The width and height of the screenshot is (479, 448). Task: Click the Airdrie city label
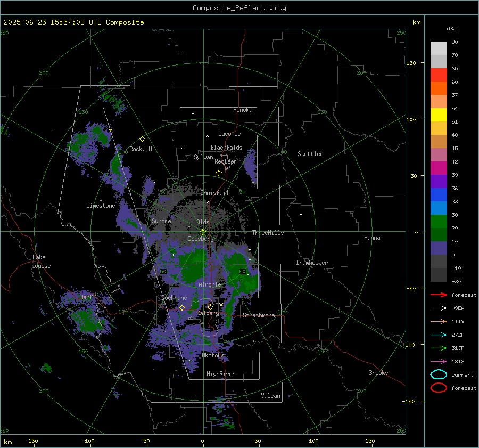click(210, 284)
